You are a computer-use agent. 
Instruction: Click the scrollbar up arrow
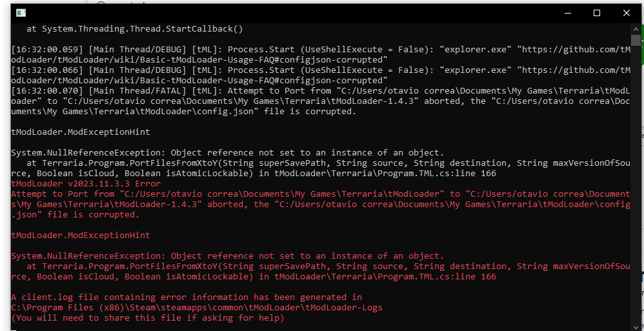pyautogui.click(x=636, y=29)
